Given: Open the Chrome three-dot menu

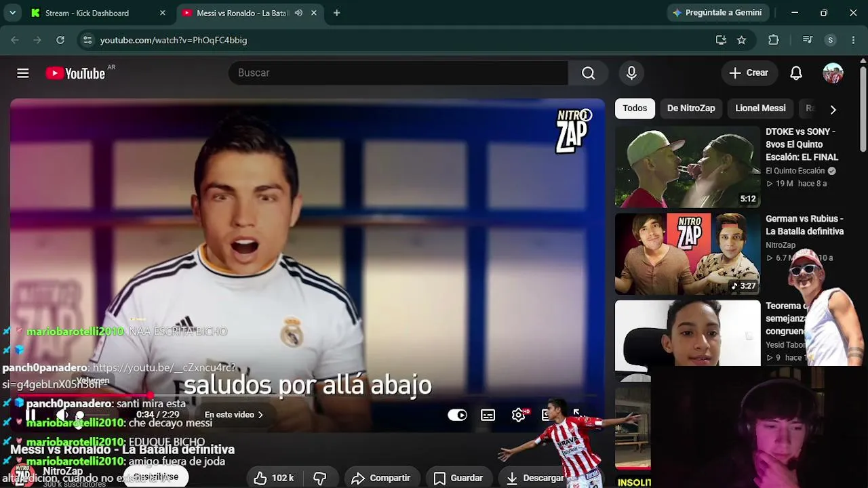Looking at the screenshot, I should (x=853, y=40).
